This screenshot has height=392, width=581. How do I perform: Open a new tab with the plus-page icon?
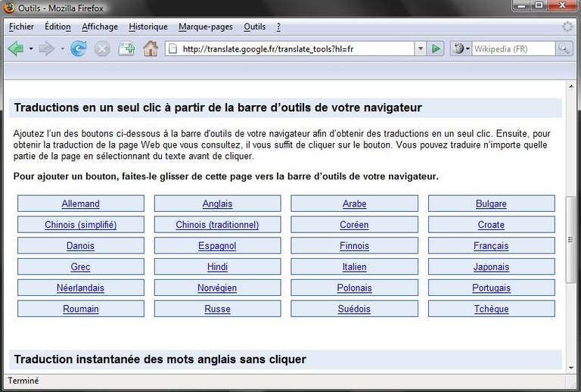pyautogui.click(x=126, y=48)
